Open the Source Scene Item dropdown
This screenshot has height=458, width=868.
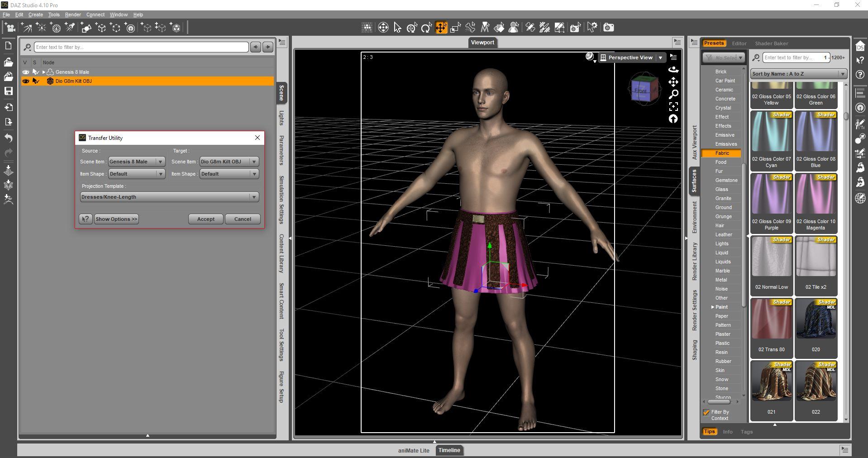136,162
